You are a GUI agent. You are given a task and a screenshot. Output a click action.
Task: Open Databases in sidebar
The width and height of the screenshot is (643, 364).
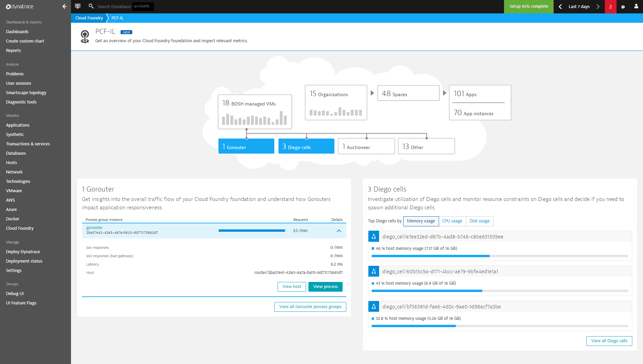[16, 153]
